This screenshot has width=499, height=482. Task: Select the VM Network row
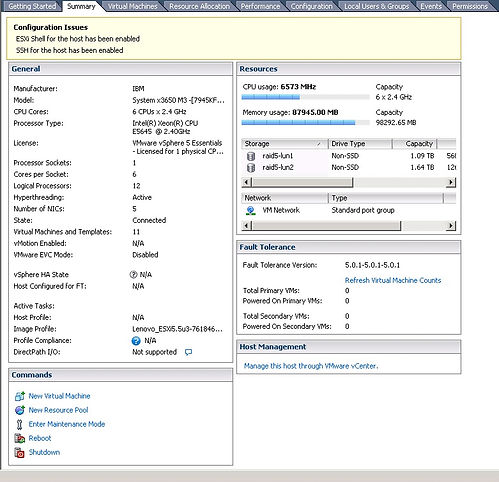[x=349, y=210]
